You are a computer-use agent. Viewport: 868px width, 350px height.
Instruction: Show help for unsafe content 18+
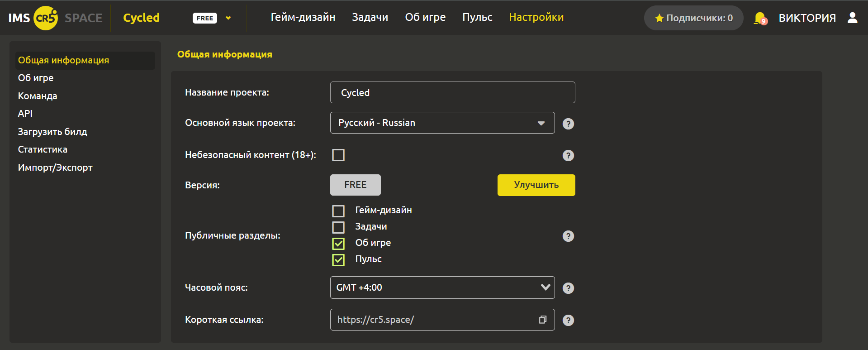pyautogui.click(x=568, y=155)
